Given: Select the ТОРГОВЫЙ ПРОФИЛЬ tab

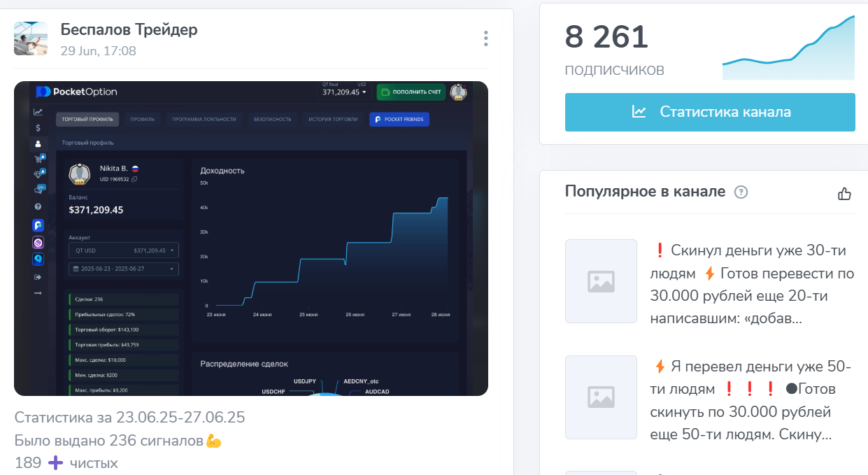Looking at the screenshot, I should click(88, 120).
